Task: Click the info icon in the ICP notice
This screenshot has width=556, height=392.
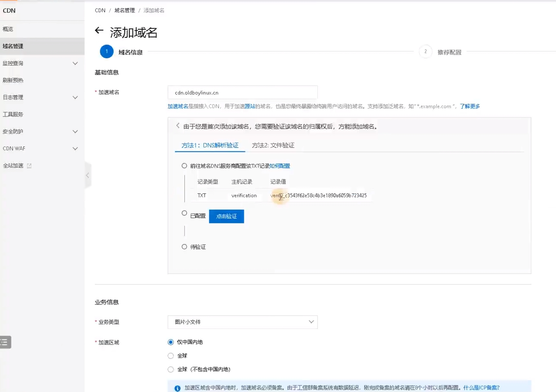Action: pos(177,388)
